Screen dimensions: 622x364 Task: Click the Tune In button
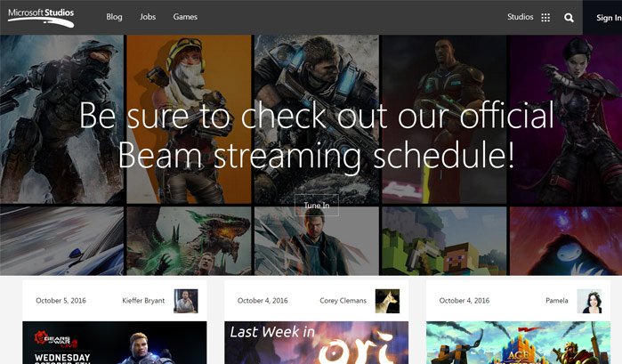click(316, 206)
